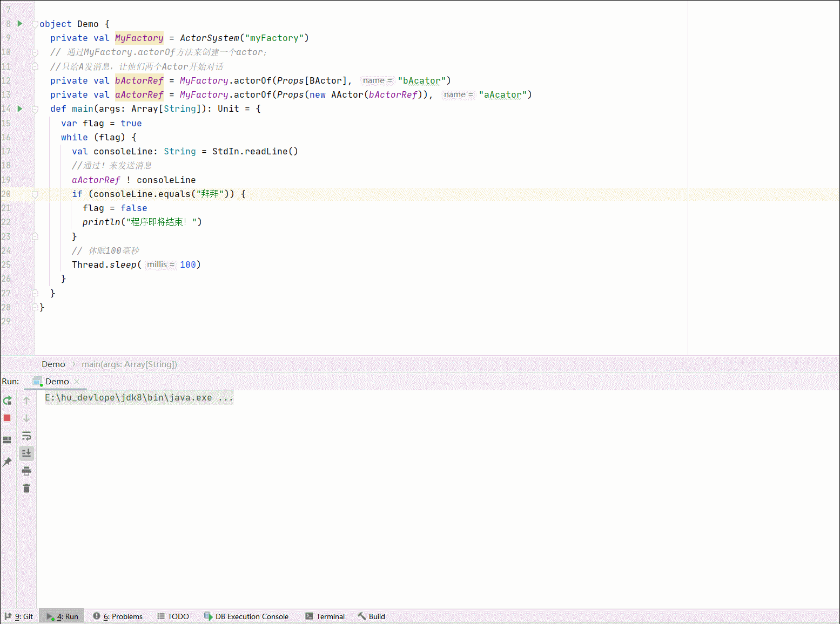
Task: Jump up the stack trace with the up arrow
Action: (26, 401)
